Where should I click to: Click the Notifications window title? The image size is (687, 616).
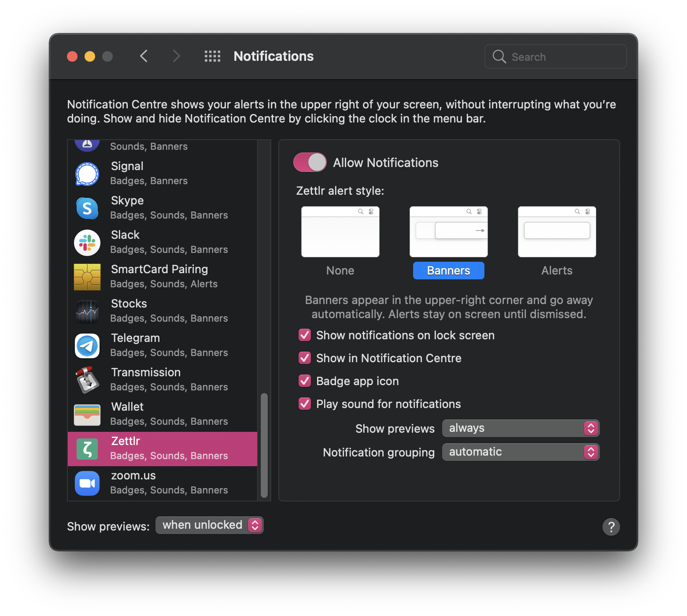(273, 56)
